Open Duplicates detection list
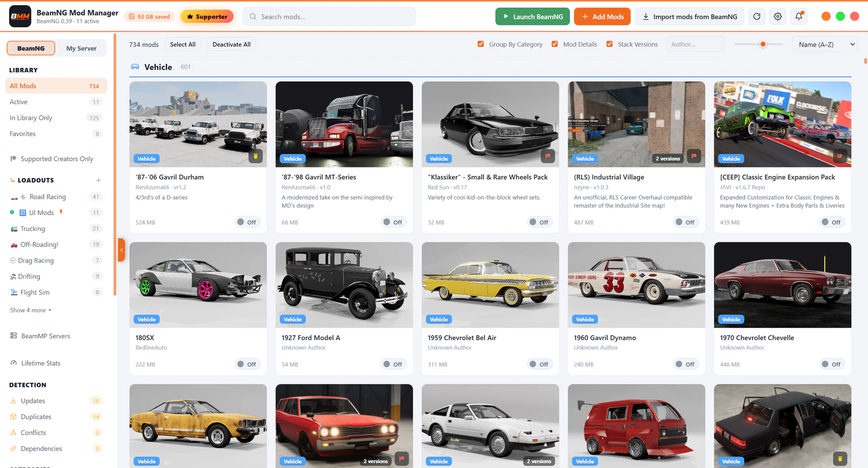Screen dimensions: 868x468 pyautogui.click(x=56, y=416)
